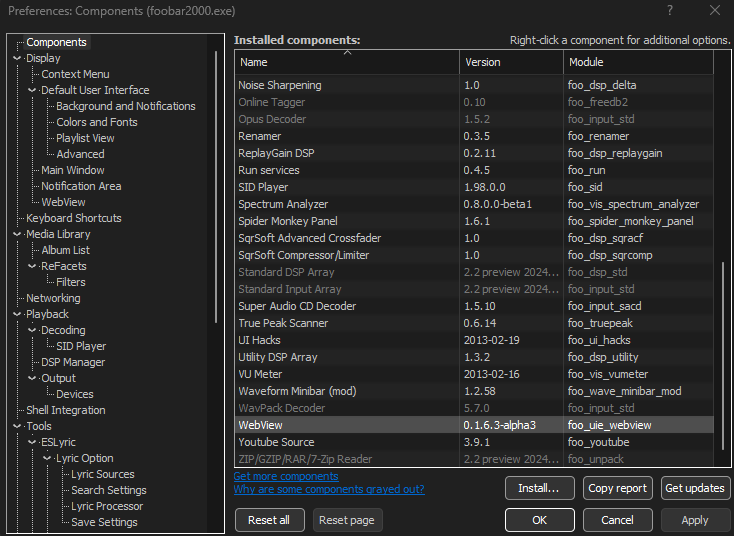734x536 pixels.
Task: Open Search Settings page
Action: point(109,490)
